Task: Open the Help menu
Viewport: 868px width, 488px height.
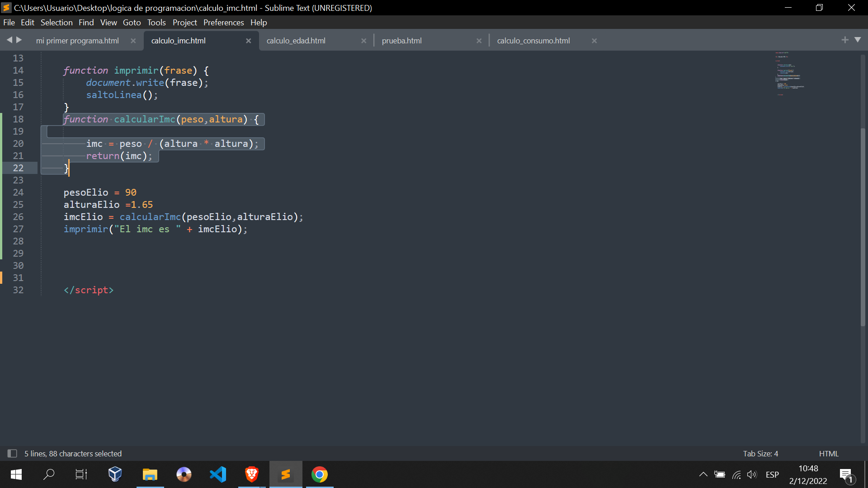Action: tap(259, 22)
